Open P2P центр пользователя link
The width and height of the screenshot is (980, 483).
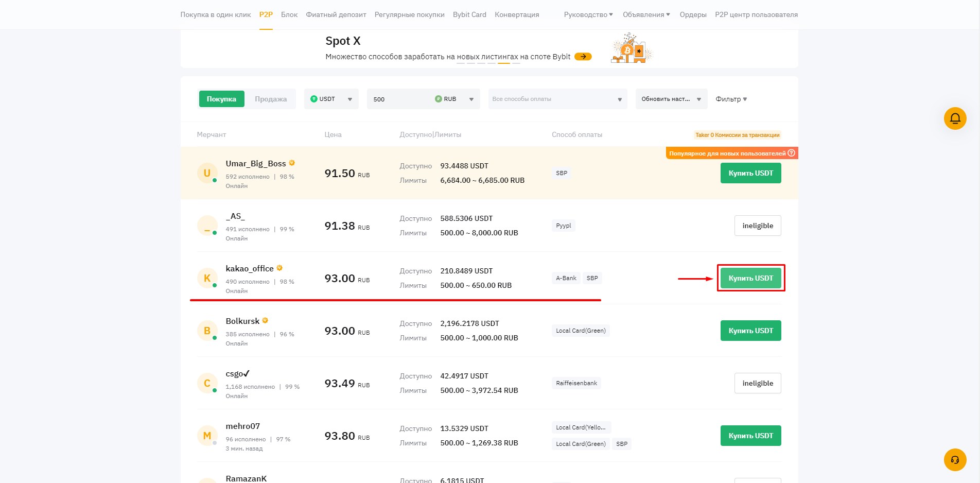click(x=756, y=14)
